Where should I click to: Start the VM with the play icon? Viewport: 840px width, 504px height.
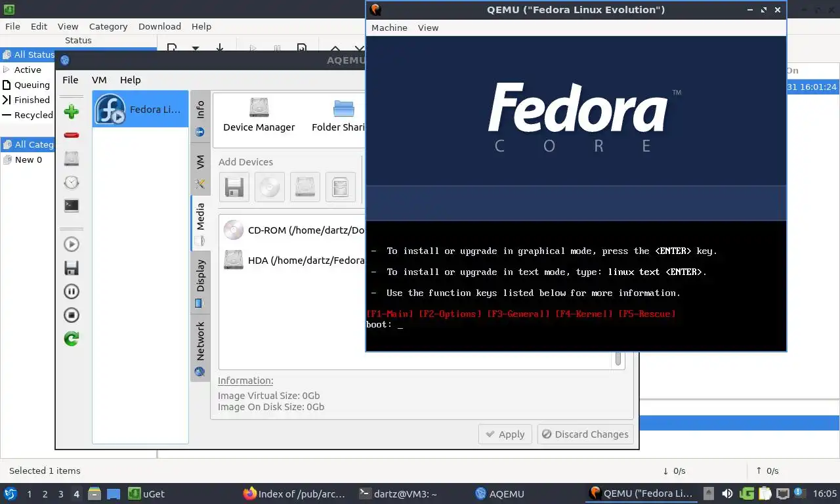pyautogui.click(x=72, y=244)
